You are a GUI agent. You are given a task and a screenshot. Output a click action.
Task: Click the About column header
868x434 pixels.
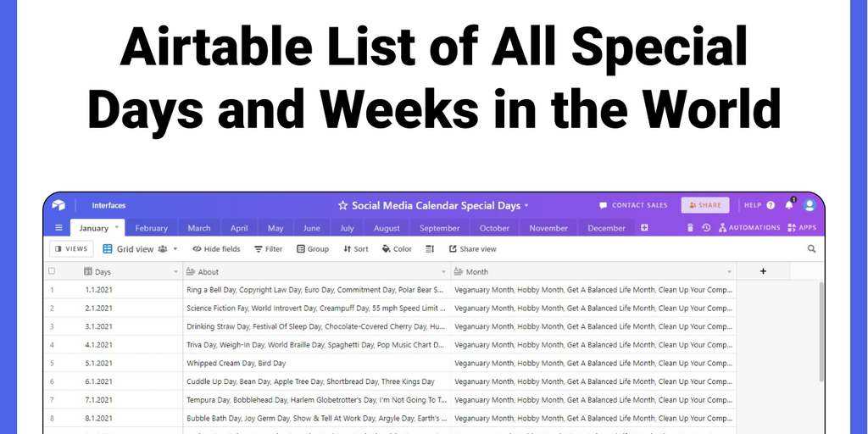pyautogui.click(x=317, y=272)
